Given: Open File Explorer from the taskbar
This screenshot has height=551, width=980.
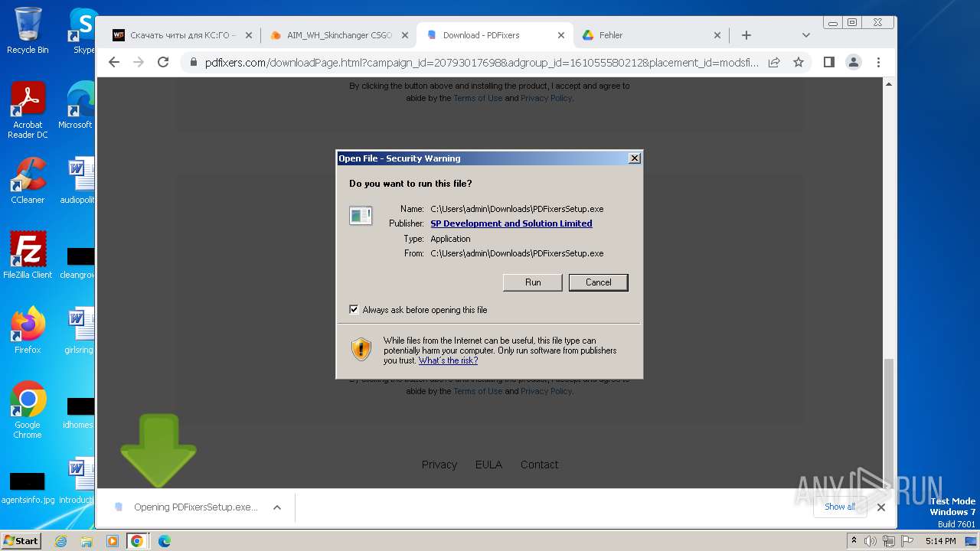Looking at the screenshot, I should pos(87,541).
